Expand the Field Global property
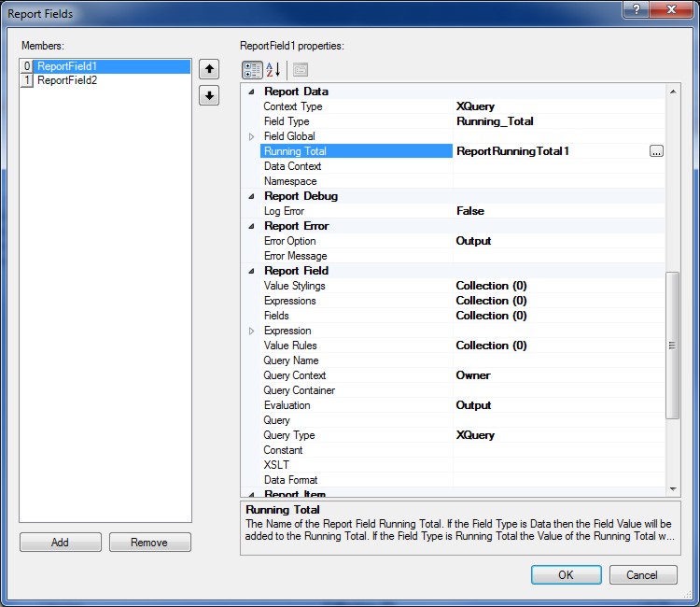700x607 pixels. [251, 136]
